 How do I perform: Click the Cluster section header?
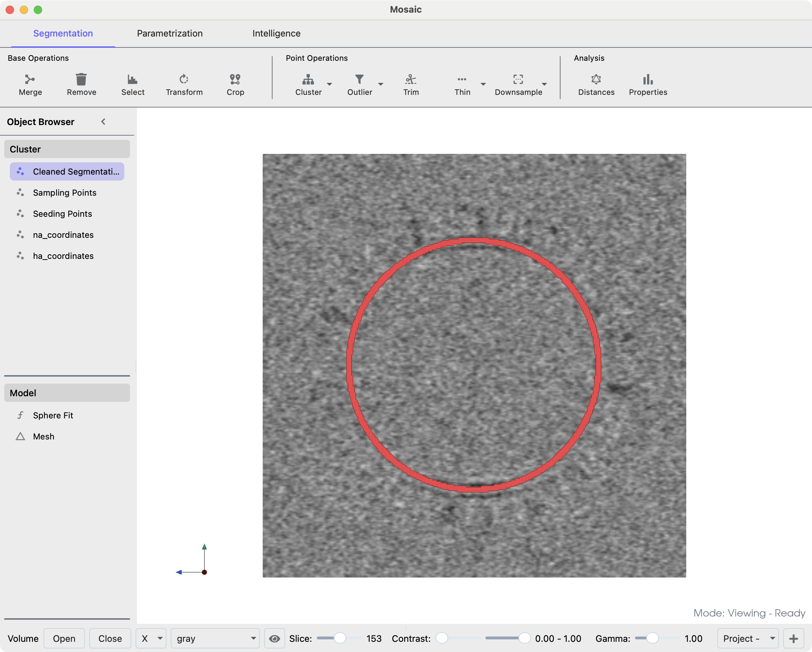(x=67, y=149)
